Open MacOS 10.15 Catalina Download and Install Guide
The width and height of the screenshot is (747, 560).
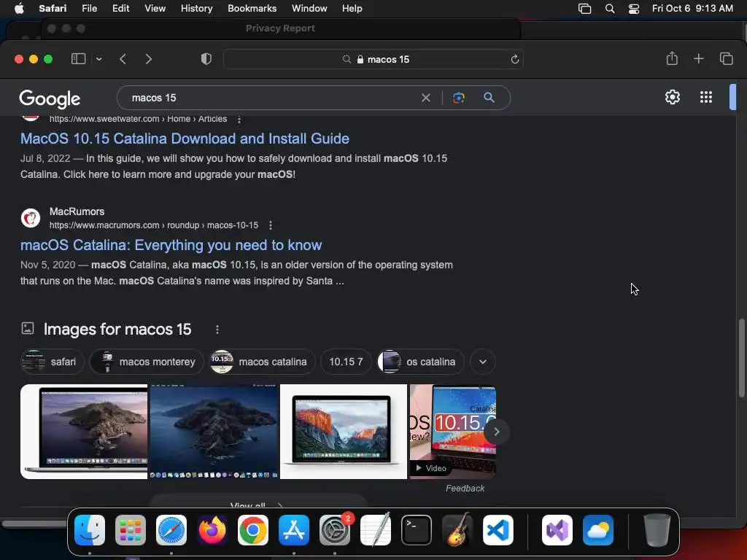[x=185, y=139]
